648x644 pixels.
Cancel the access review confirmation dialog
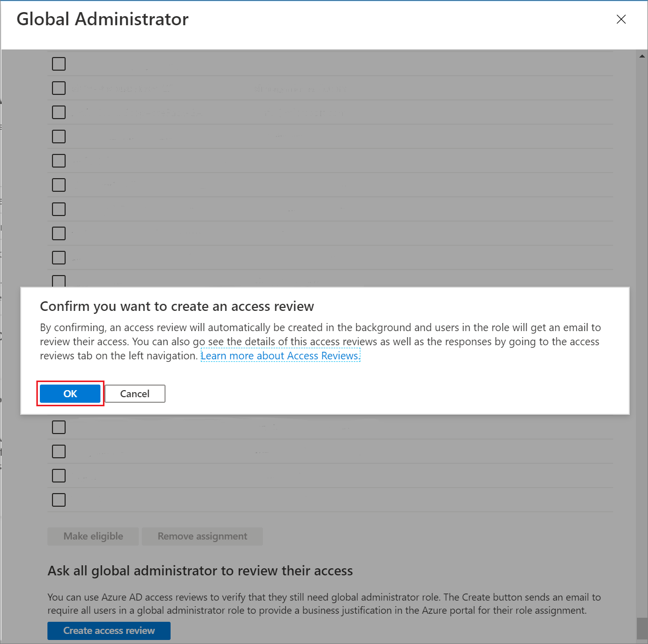[x=135, y=394]
